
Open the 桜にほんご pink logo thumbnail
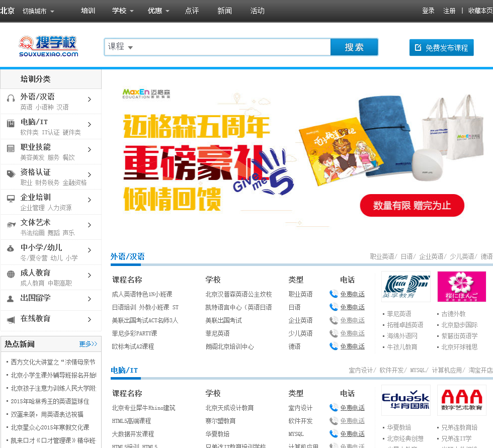click(x=462, y=287)
